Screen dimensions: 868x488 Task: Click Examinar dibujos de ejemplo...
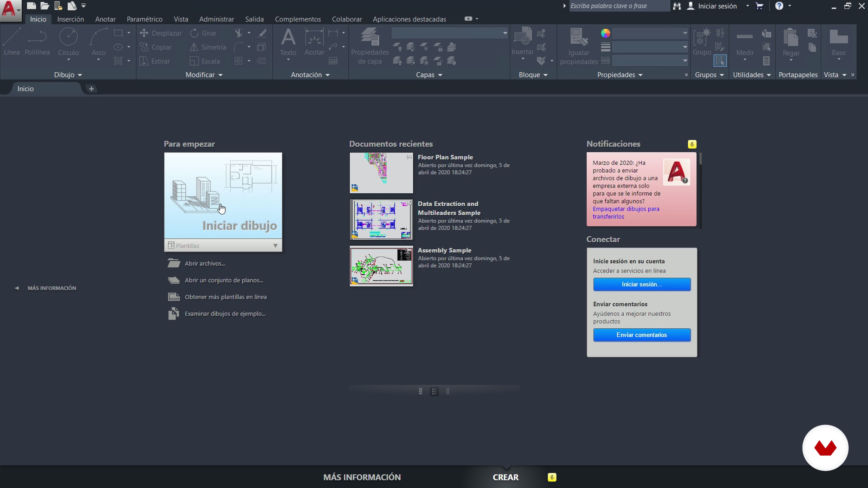[225, 314]
